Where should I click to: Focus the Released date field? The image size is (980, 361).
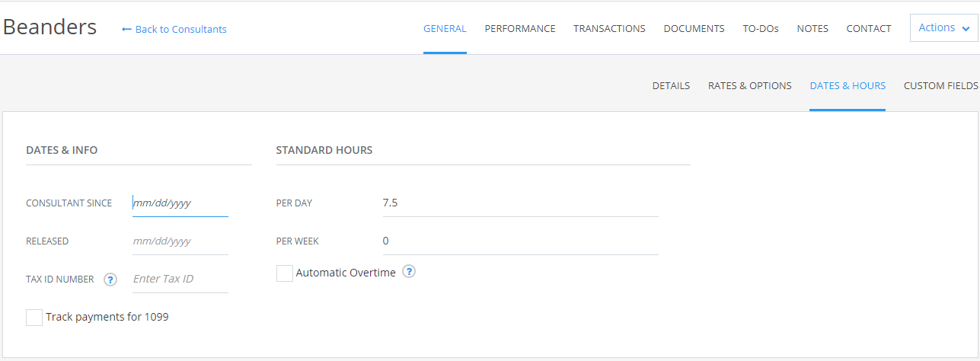point(180,241)
